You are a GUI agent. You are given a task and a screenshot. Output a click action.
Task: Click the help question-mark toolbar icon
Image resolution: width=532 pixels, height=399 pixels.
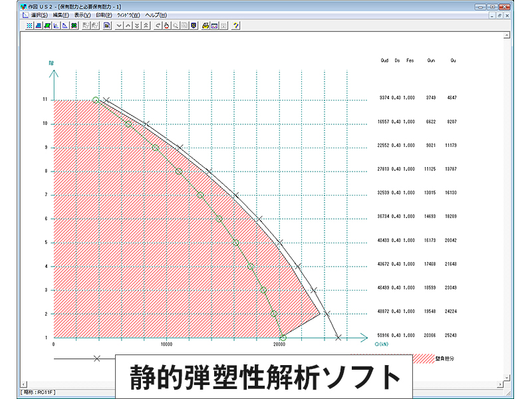236,25
